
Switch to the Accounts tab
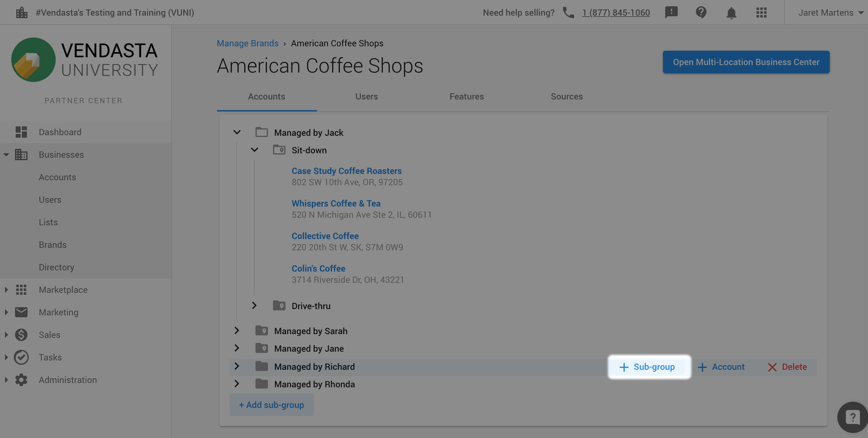click(266, 96)
